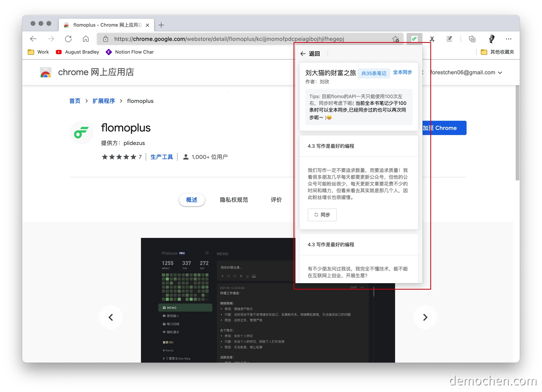The image size is (542, 392).
Task: Click the scissors extension icon
Action: pyautogui.click(x=432, y=39)
